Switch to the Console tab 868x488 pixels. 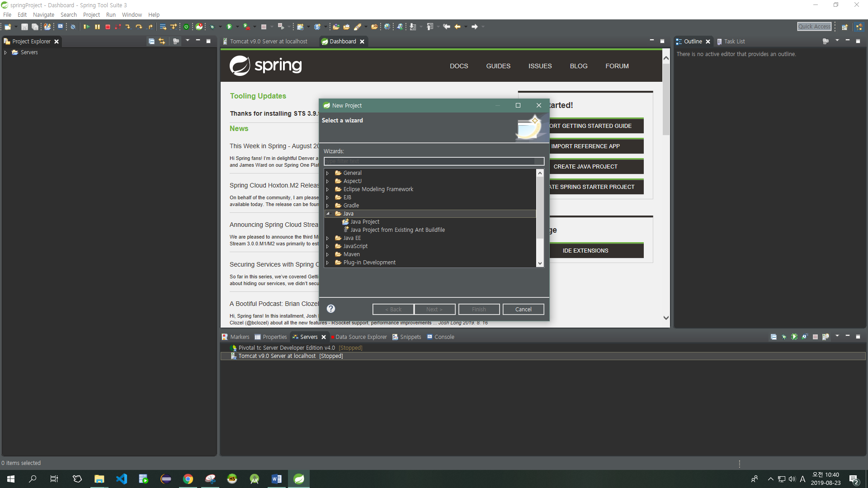point(444,337)
